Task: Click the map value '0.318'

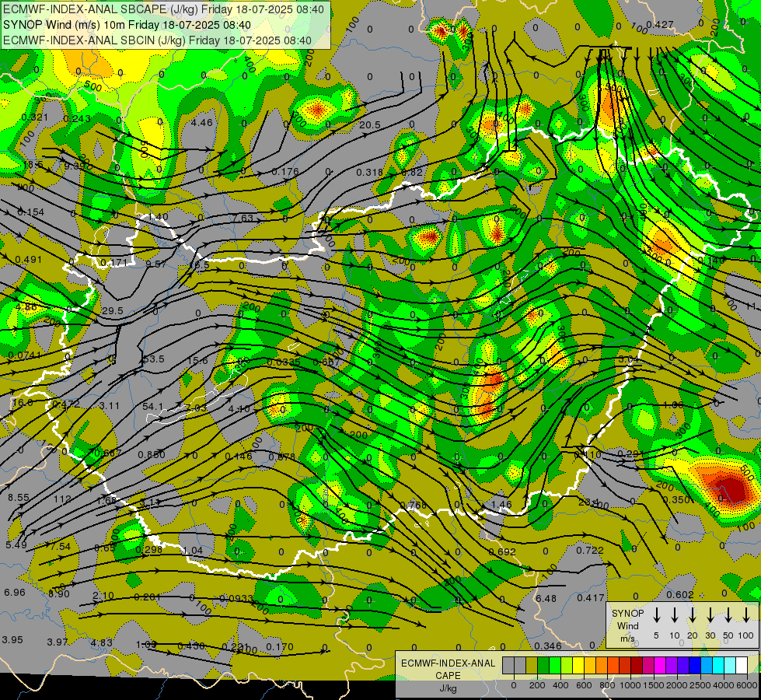Action: [370, 173]
